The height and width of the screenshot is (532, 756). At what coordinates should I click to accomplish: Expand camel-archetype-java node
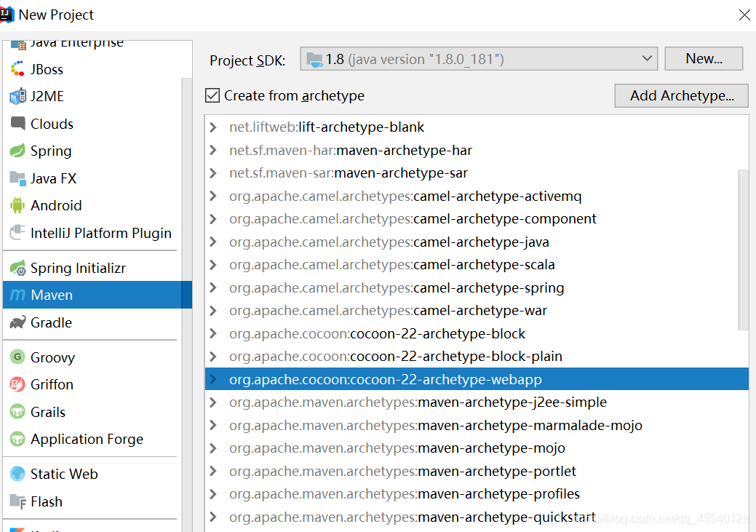[x=212, y=242]
